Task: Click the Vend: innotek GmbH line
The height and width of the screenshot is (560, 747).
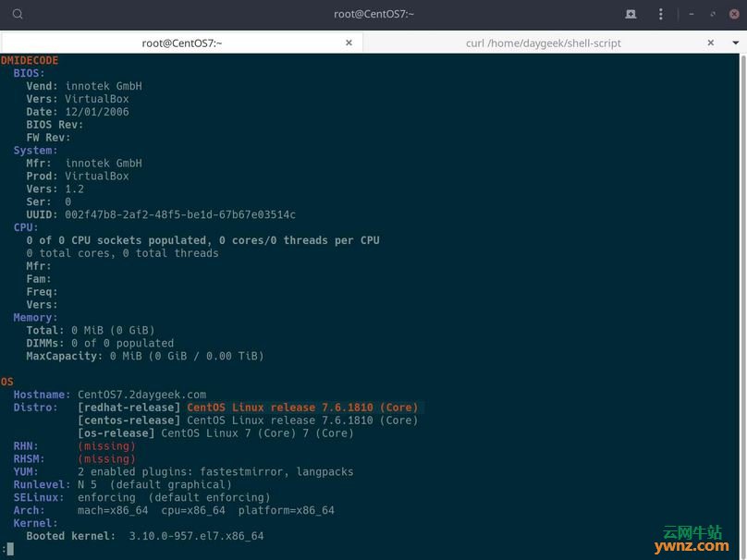Action: pyautogui.click(x=84, y=86)
